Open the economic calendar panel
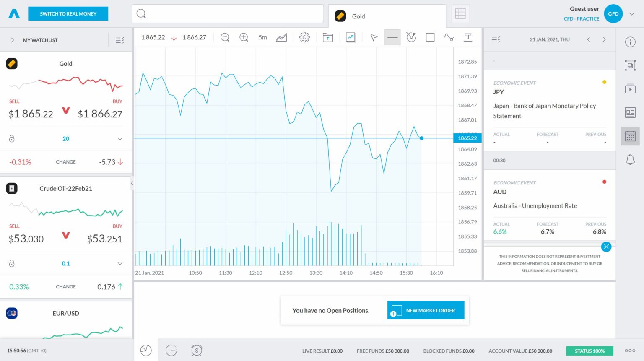The height and width of the screenshot is (361, 644). click(630, 136)
